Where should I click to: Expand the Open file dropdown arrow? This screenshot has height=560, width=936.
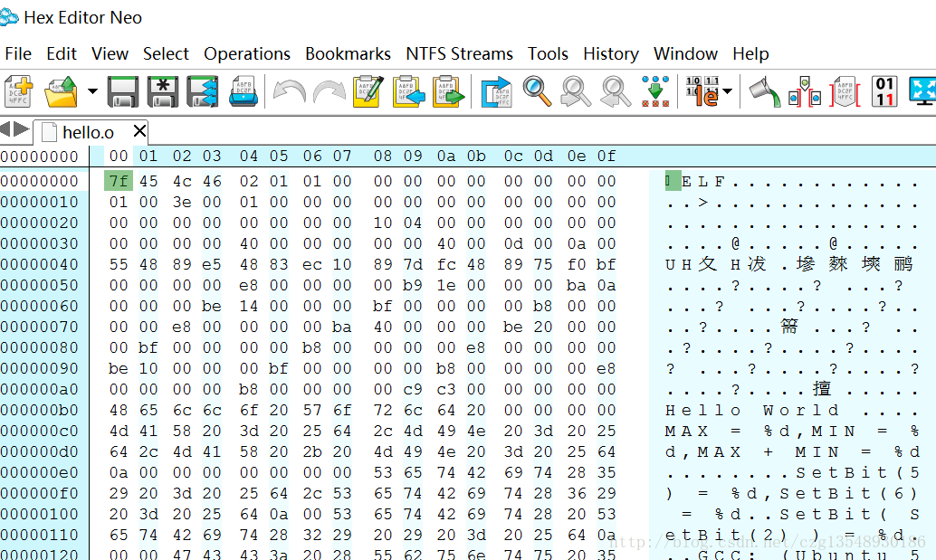(92, 91)
